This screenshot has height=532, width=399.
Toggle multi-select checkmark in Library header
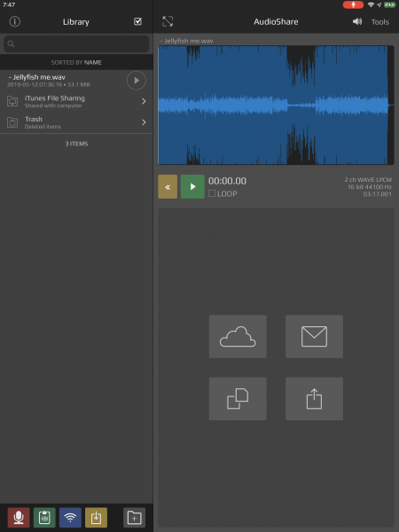click(x=137, y=21)
